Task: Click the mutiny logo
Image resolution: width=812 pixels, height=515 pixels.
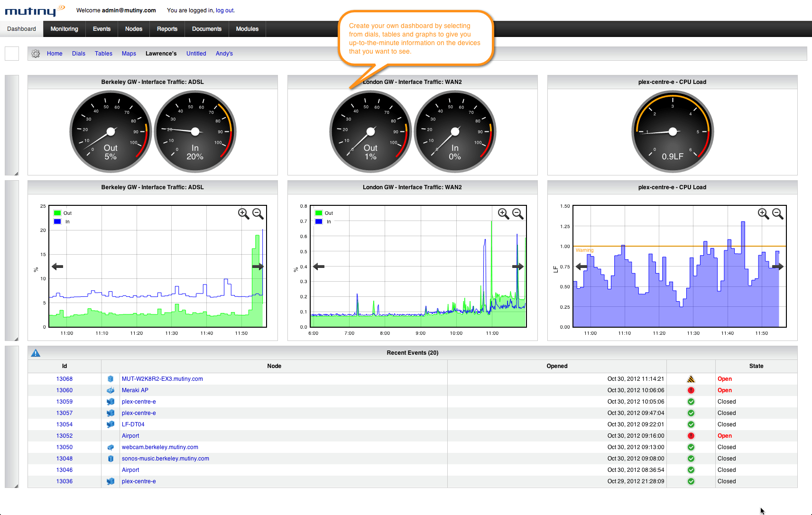Action: click(x=35, y=10)
